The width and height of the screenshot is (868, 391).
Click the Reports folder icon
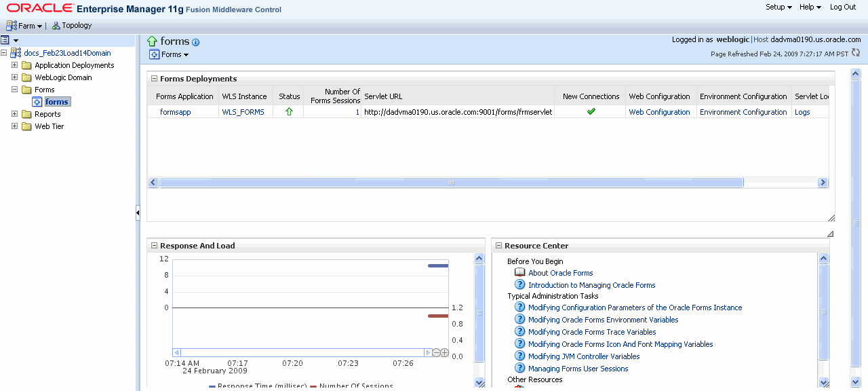tap(27, 115)
